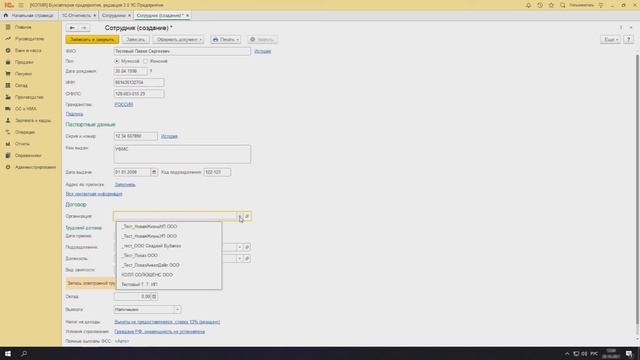Click the Код подразделения input field
This screenshot has height=360, width=640.
coord(217,172)
